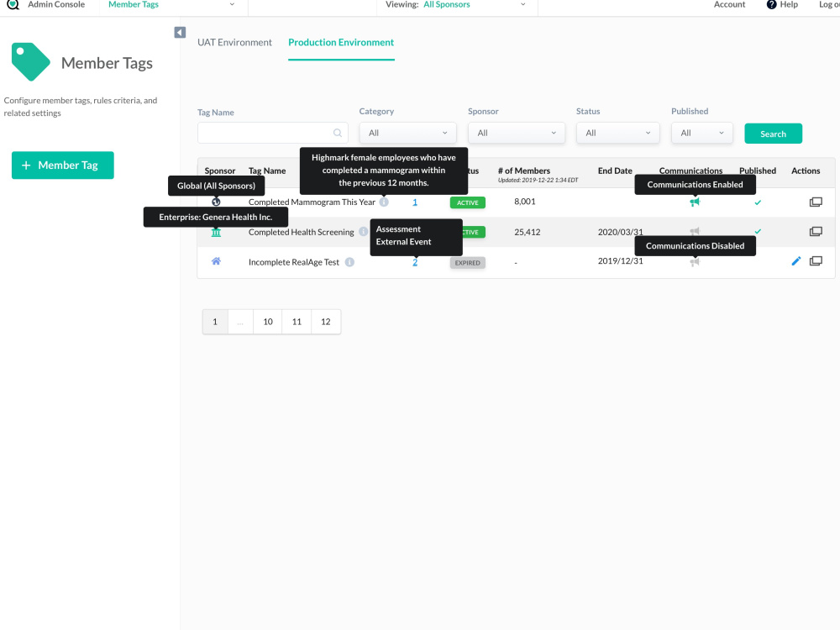
Task: Collapse the left sidebar panel arrow
Action: pos(180,33)
